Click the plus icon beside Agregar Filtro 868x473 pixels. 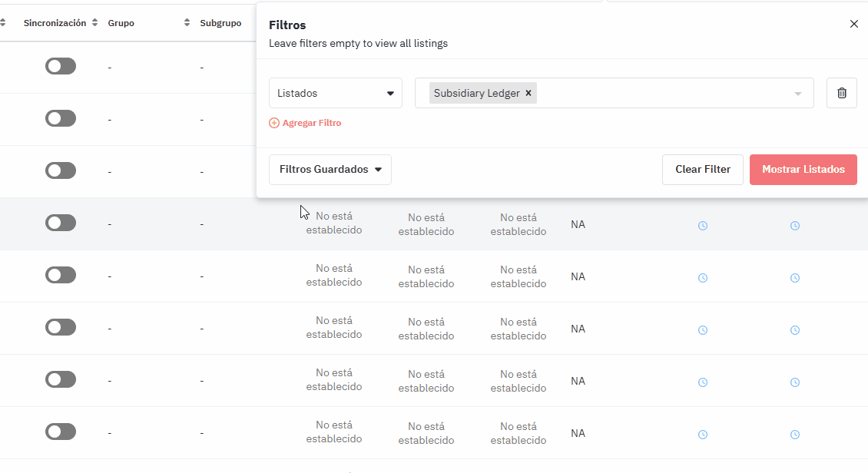pos(274,123)
